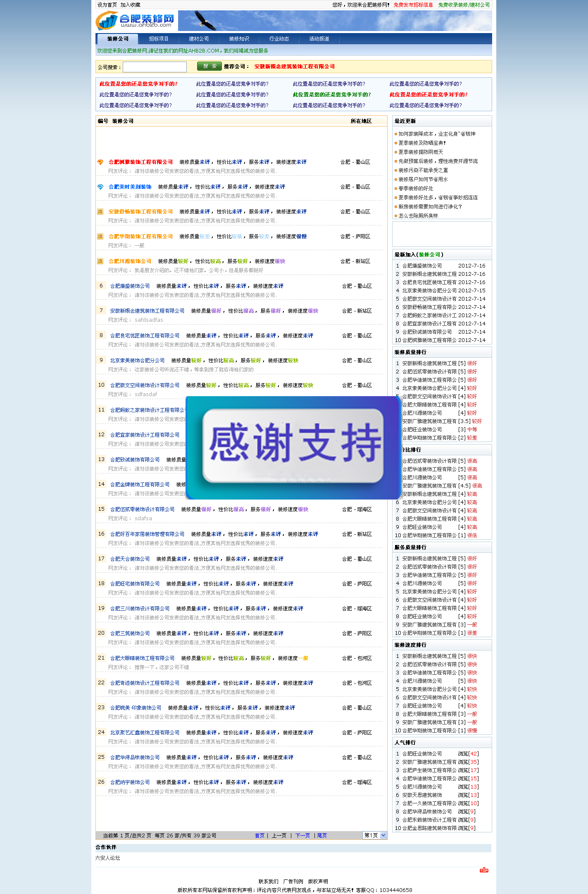The height and width of the screenshot is (894, 588).
Task: Click the TOP back-to-top icon
Action: pos(484,870)
